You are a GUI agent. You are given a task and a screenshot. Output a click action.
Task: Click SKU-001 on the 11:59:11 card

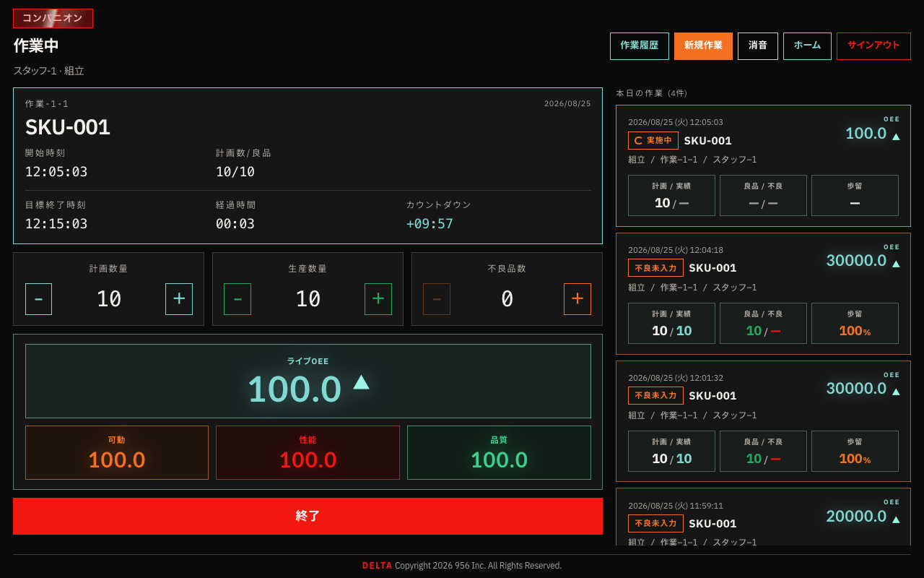(713, 524)
